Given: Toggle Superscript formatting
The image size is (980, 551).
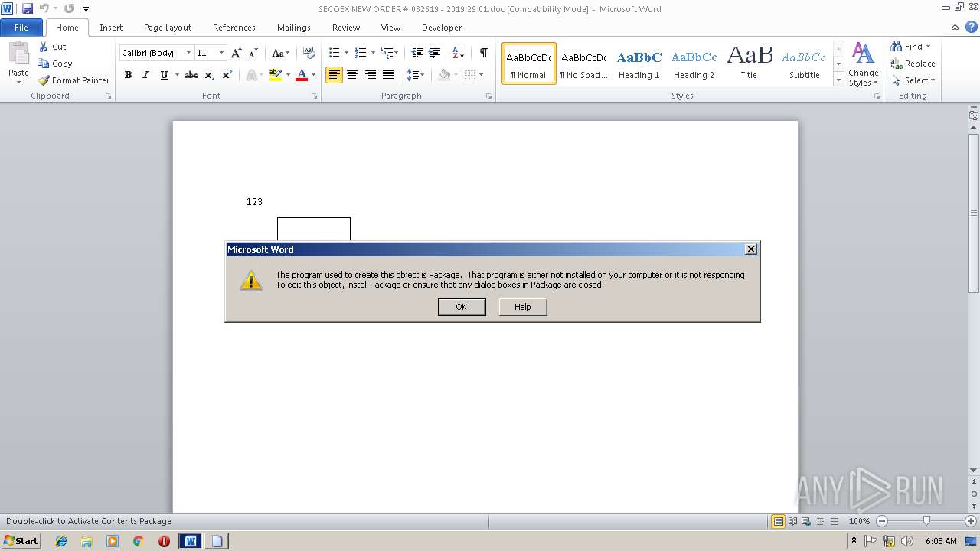Looking at the screenshot, I should [x=227, y=75].
